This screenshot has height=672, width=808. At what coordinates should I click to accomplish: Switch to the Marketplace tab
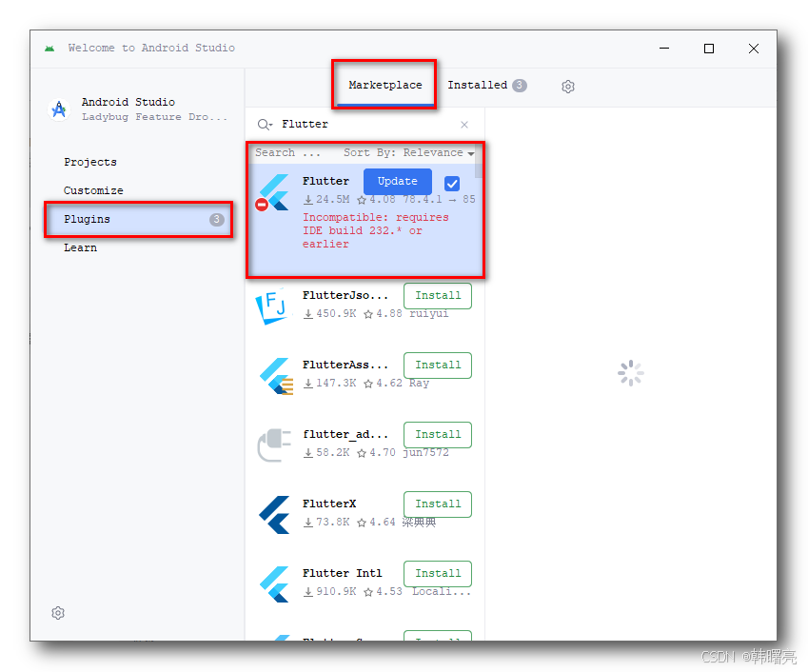384,85
